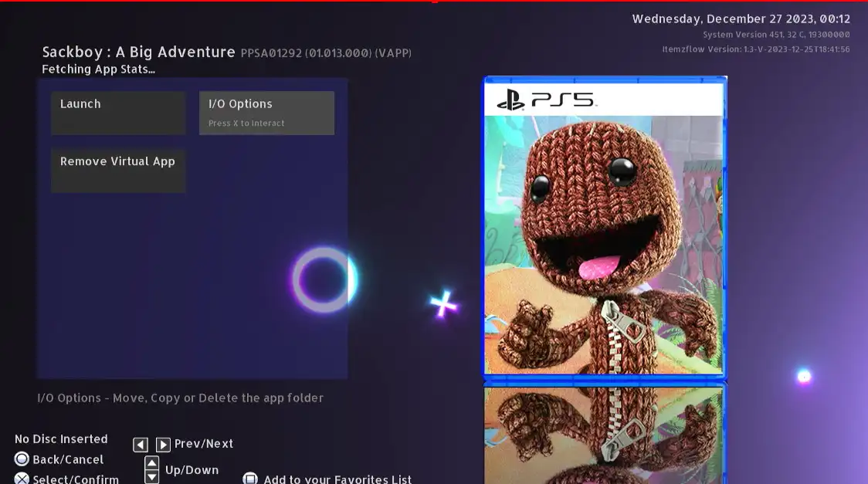Click the No Disc Inserted status
This screenshot has width=868, height=484.
(62, 439)
